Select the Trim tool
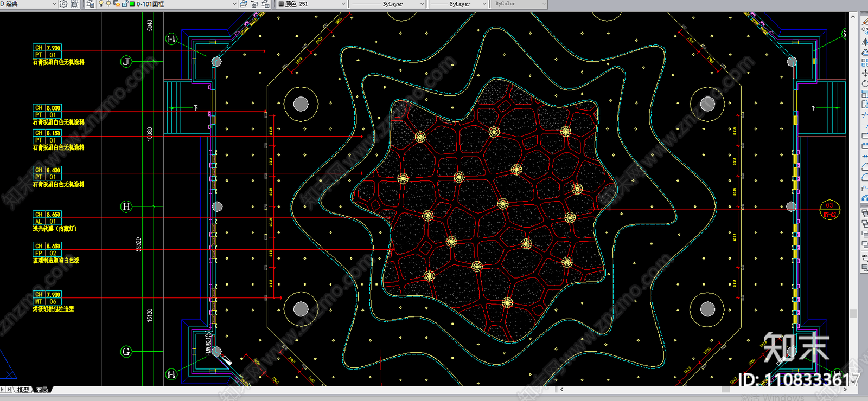Screen dimensions: 868x401 tap(864, 114)
